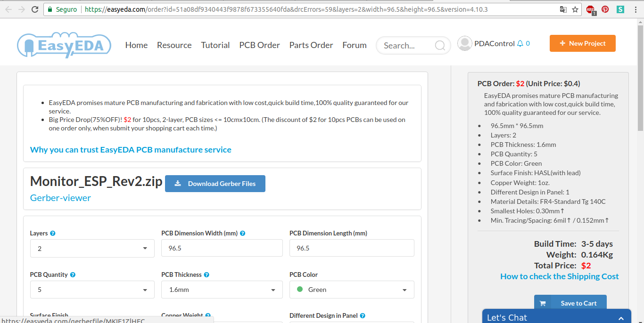Click the search magnifier icon
Image resolution: width=644 pixels, height=323 pixels.
tap(440, 46)
